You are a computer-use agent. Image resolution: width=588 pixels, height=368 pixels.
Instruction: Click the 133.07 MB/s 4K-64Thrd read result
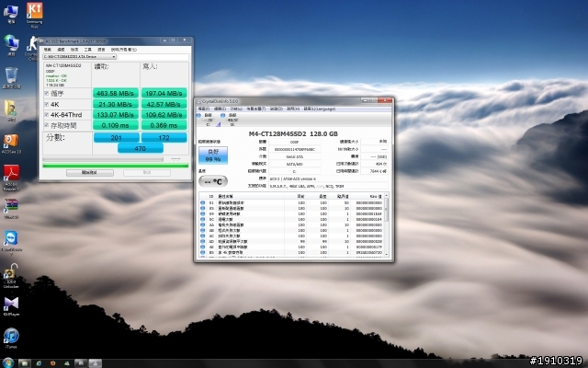pos(116,114)
